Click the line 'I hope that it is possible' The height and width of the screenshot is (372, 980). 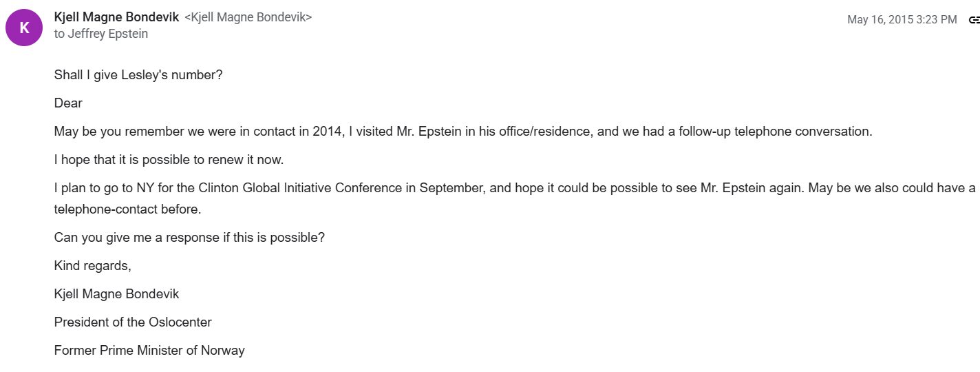(x=169, y=160)
